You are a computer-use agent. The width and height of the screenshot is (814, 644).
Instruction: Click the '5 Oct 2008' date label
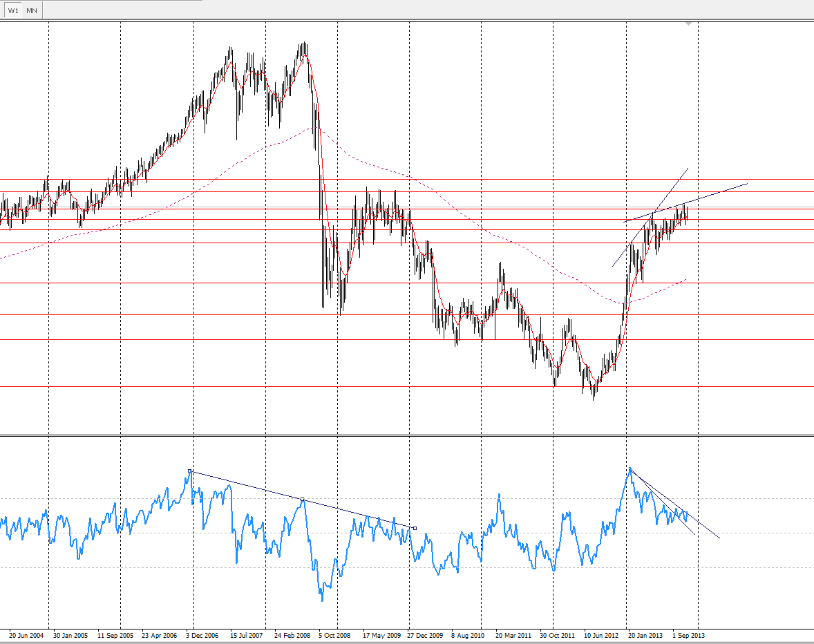(335, 635)
